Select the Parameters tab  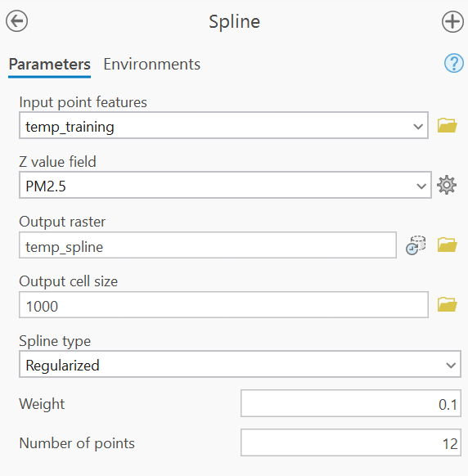(x=50, y=65)
